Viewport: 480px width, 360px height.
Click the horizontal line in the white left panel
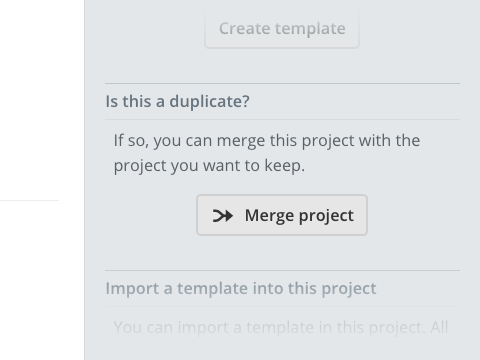click(29, 201)
